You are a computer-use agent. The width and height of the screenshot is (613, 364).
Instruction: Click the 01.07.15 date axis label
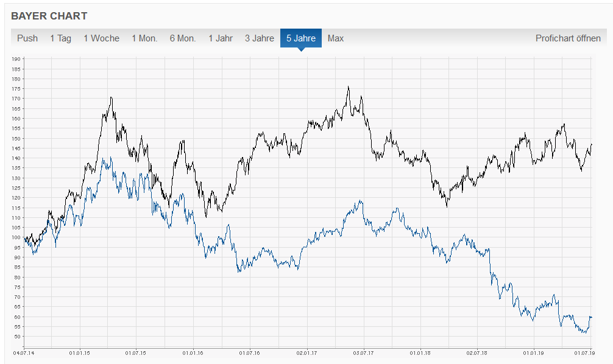136,353
